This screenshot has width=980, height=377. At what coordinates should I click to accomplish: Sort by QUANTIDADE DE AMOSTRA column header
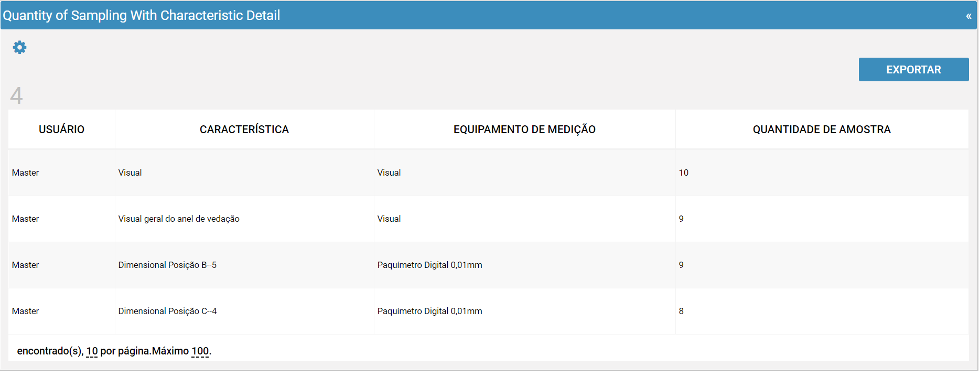(822, 130)
